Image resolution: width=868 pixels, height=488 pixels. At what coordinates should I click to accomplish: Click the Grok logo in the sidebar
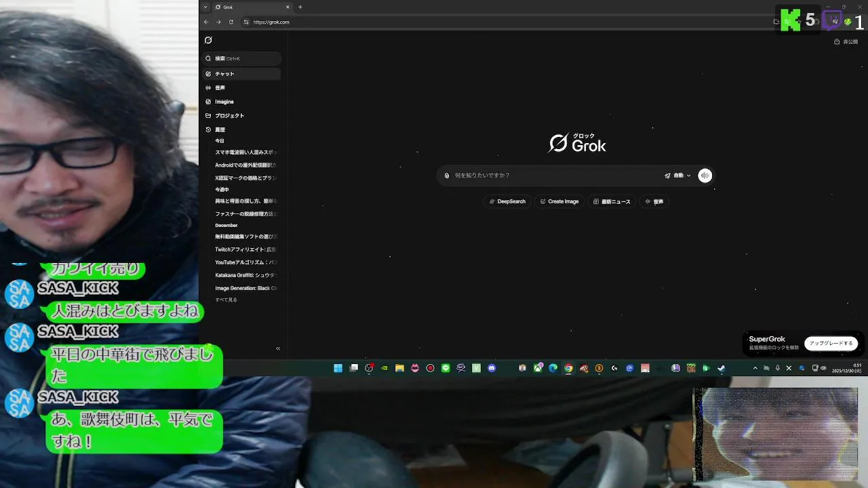coord(208,40)
